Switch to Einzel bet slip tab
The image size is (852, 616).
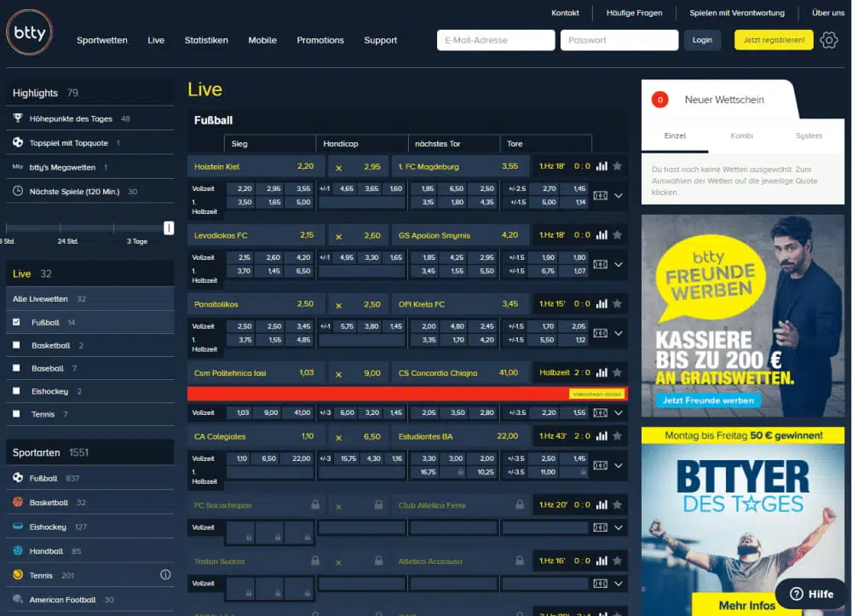tap(675, 135)
